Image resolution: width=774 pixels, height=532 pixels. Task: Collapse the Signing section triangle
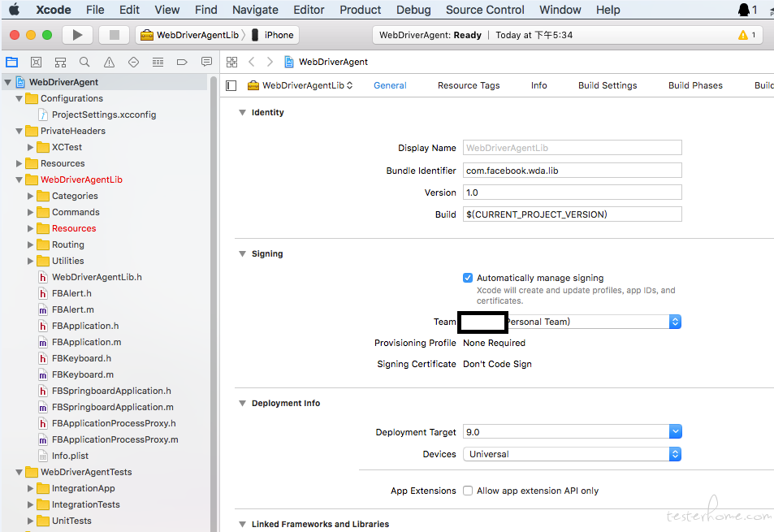pos(242,254)
